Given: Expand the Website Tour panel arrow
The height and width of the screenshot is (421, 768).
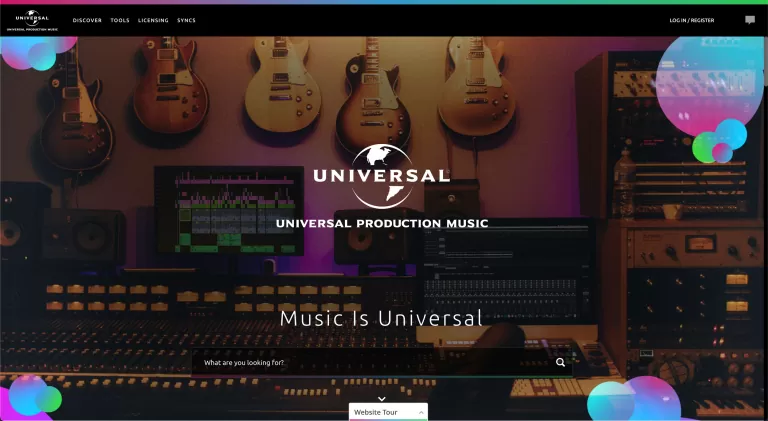Looking at the screenshot, I should [421, 412].
